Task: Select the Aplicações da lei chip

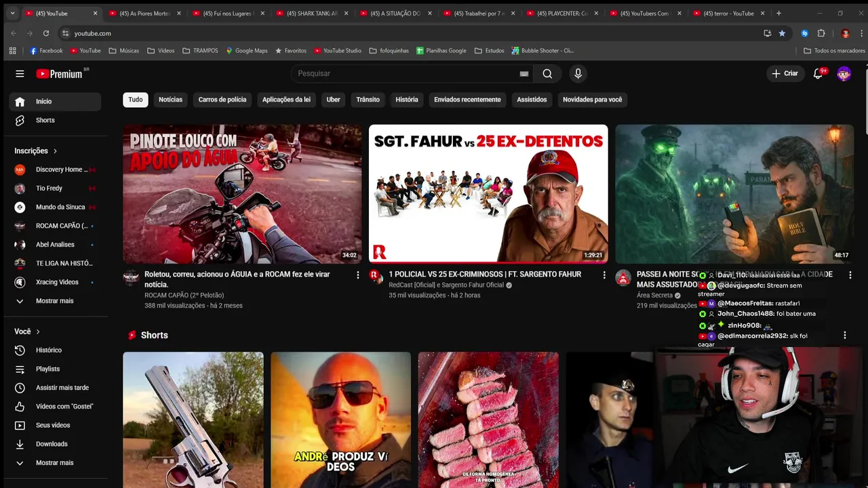Action: [x=286, y=100]
